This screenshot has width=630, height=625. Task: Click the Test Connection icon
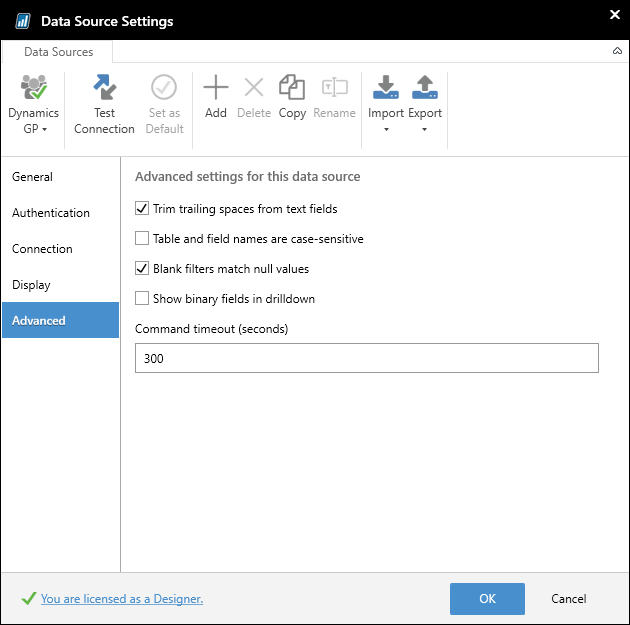(x=104, y=88)
